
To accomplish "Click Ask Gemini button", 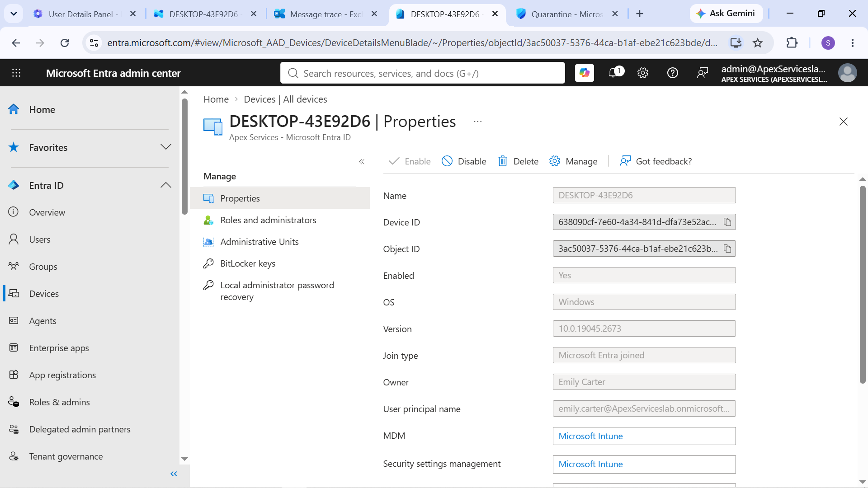I will (726, 14).
